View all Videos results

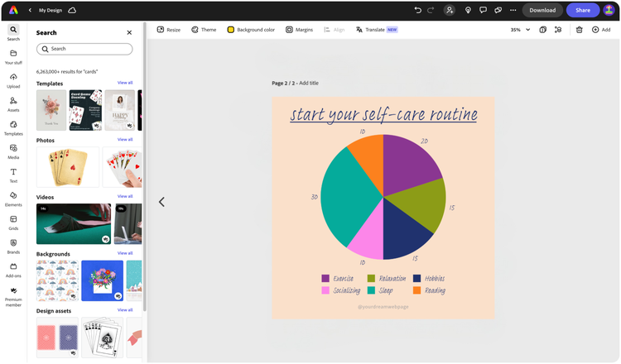(x=125, y=196)
